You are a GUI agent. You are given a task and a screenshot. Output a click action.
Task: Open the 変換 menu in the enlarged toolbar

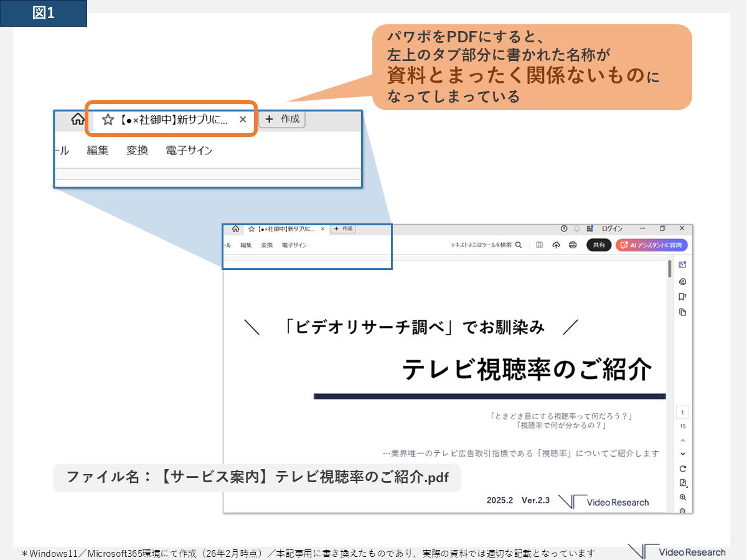click(137, 151)
